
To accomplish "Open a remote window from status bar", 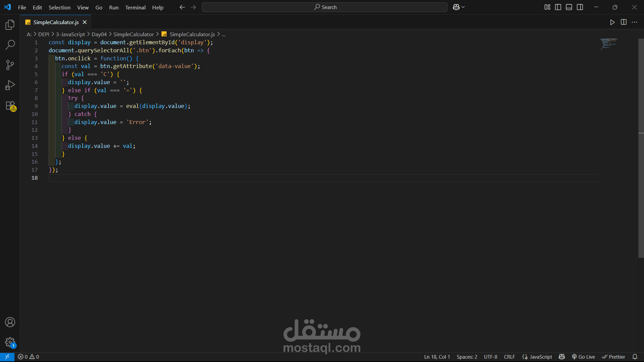I will 7,357.
